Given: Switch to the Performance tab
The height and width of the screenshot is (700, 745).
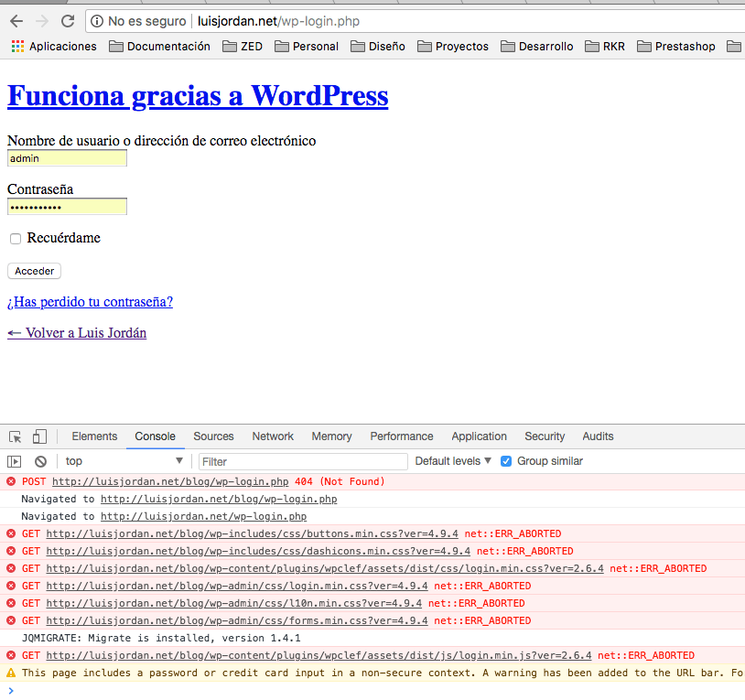Looking at the screenshot, I should coord(402,436).
